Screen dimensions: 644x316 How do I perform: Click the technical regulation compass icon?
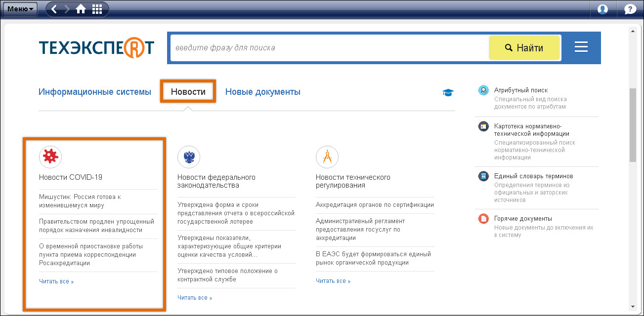(x=327, y=157)
